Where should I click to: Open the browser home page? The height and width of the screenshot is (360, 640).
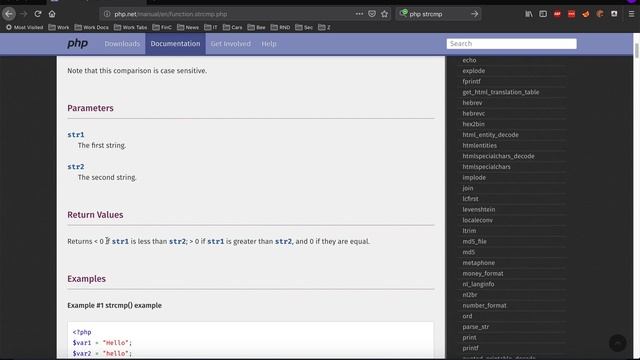pyautogui.click(x=52, y=14)
